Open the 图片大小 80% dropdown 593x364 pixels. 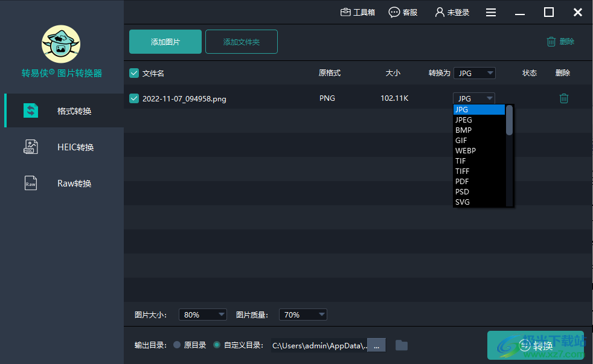[202, 314]
